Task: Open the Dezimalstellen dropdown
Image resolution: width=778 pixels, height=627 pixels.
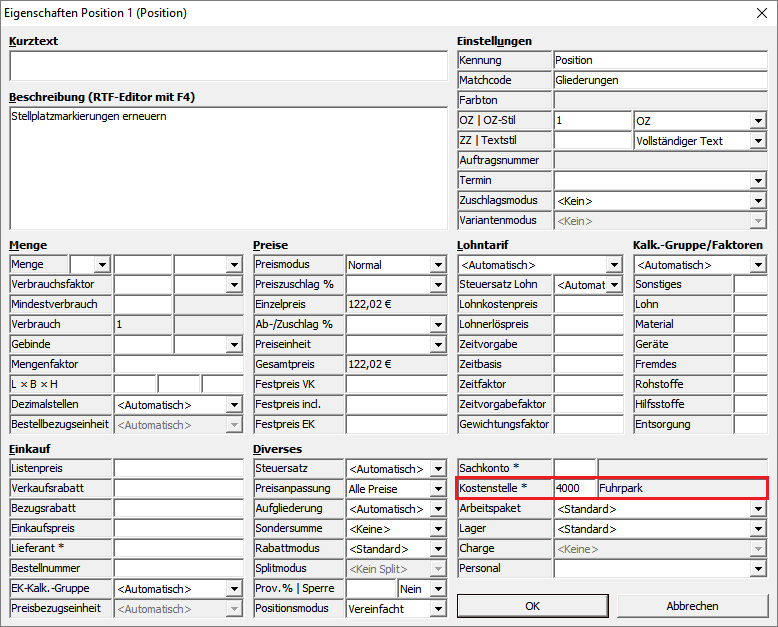Action: pos(234,405)
